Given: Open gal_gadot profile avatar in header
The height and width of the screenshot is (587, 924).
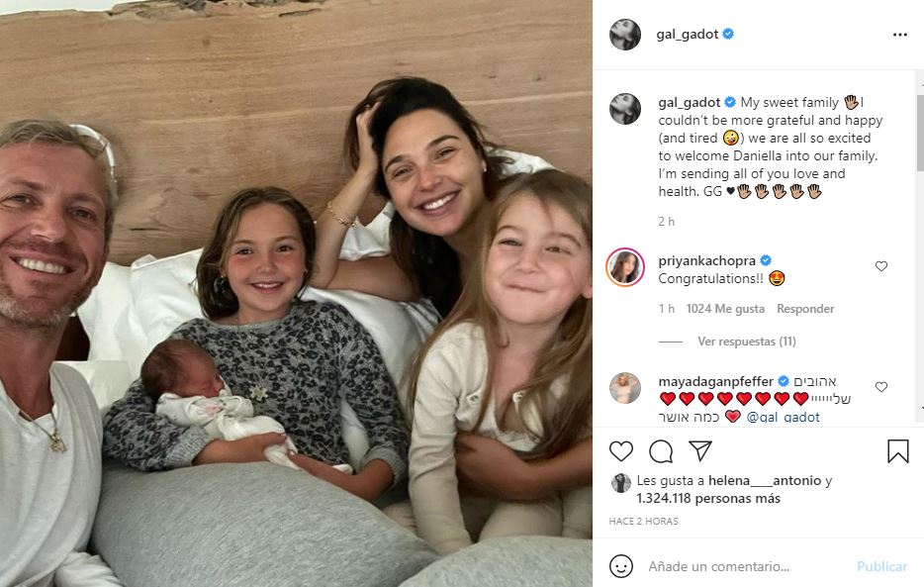Looking at the screenshot, I should pos(625,35).
